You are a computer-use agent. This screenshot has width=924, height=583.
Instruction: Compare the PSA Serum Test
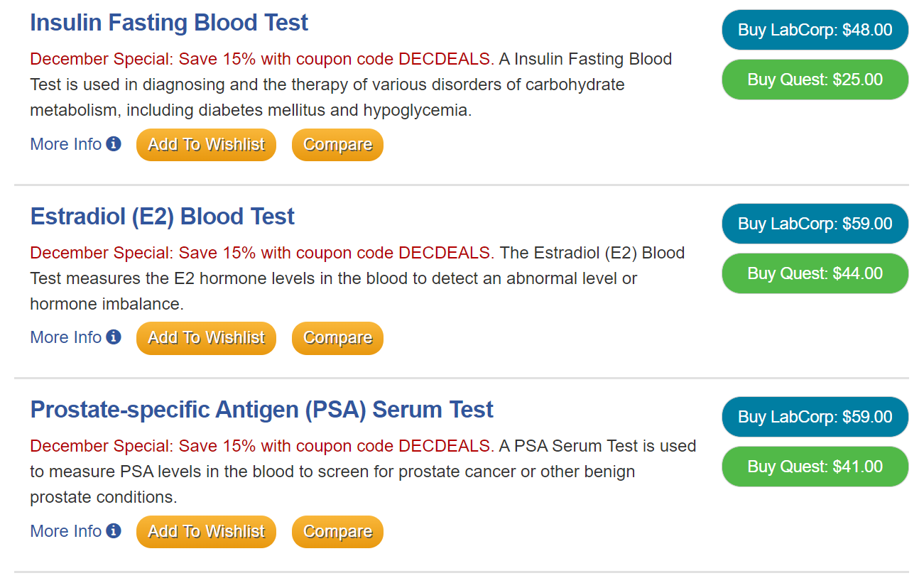(337, 531)
